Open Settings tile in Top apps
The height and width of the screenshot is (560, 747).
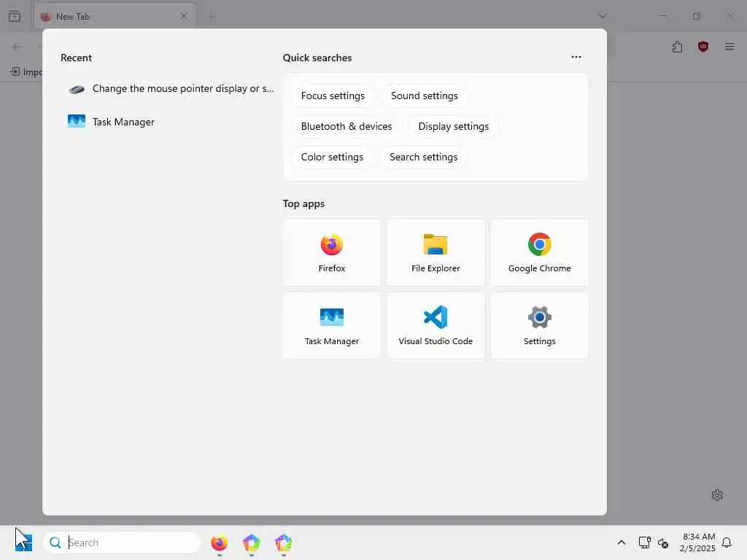539,325
